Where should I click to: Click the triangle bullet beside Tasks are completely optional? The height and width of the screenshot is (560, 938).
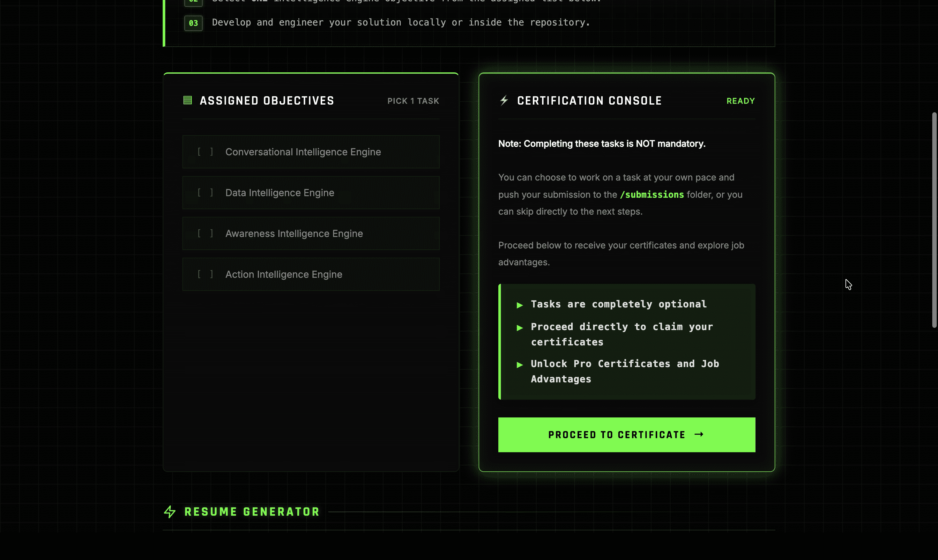[520, 305]
